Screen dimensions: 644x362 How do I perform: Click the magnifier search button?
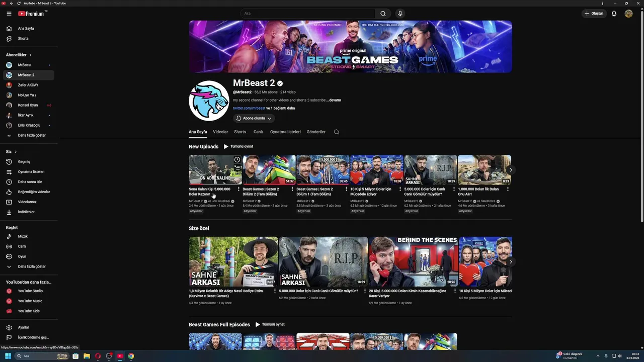[383, 14]
